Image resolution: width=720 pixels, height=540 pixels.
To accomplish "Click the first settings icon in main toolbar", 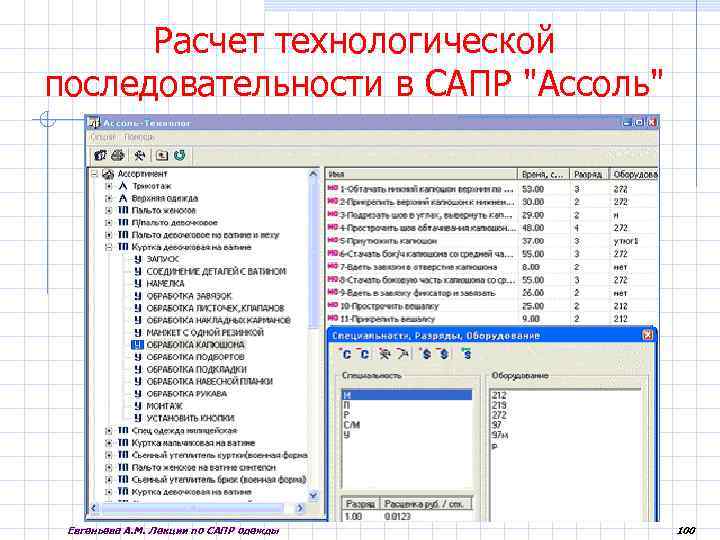I will [100, 155].
